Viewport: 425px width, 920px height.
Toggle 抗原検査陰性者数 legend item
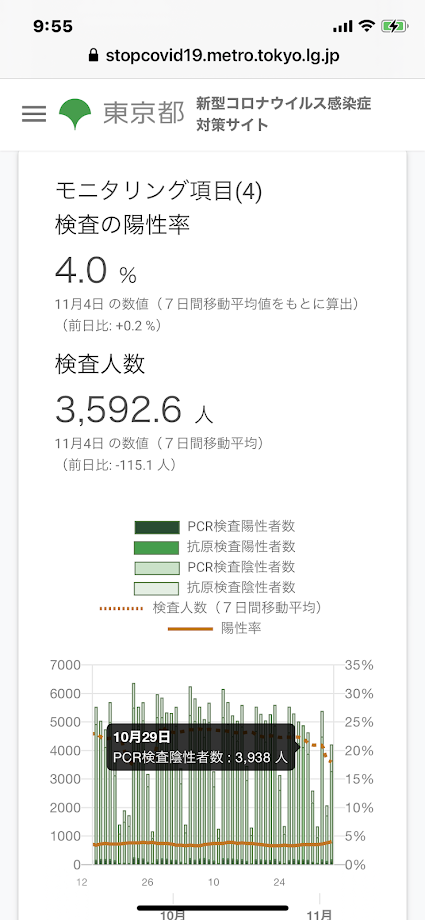click(215, 587)
